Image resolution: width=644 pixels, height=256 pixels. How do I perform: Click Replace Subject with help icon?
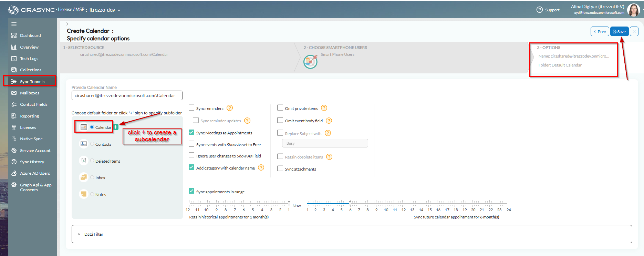coord(328,133)
